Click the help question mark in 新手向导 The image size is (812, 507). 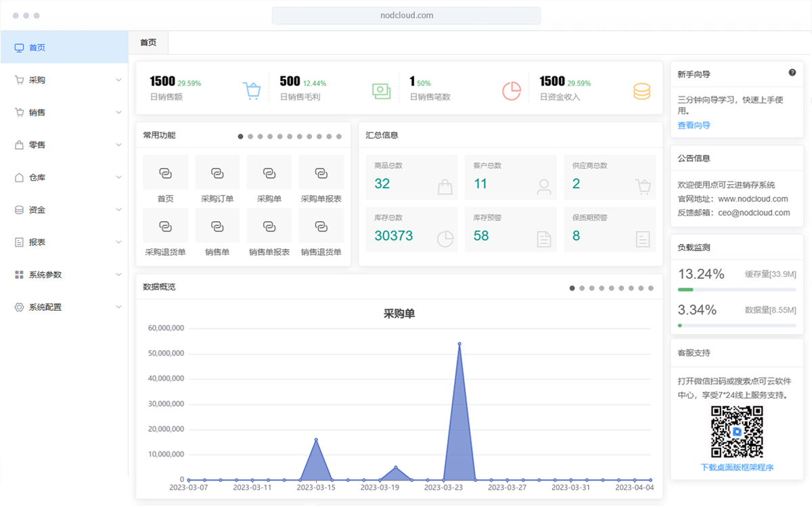792,73
